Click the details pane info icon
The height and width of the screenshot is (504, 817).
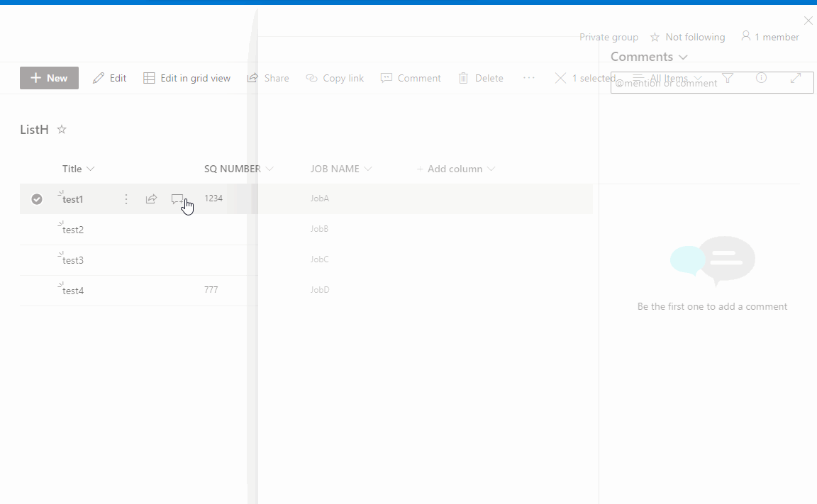(762, 78)
